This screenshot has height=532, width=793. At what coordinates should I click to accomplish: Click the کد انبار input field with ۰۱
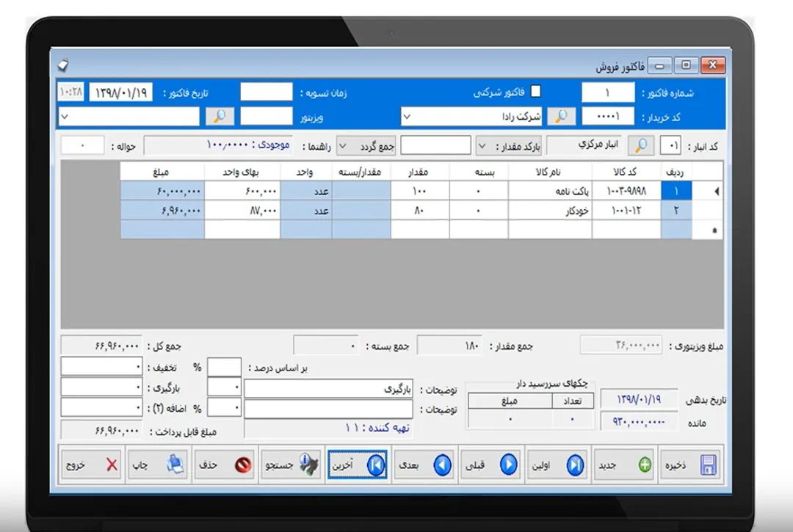(x=670, y=146)
